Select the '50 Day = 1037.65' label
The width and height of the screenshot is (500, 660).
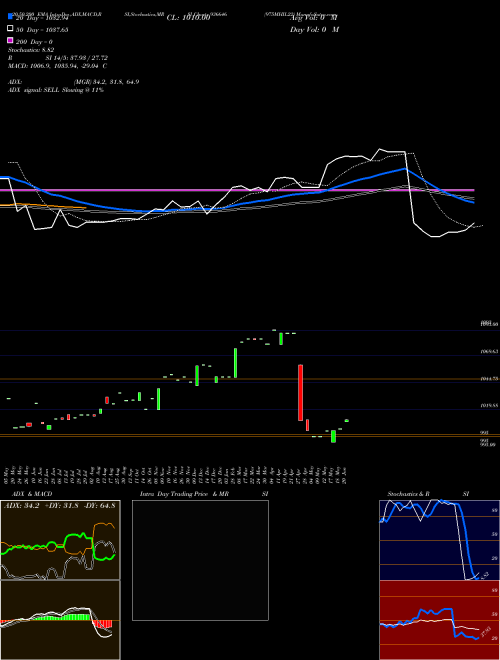click(42, 30)
